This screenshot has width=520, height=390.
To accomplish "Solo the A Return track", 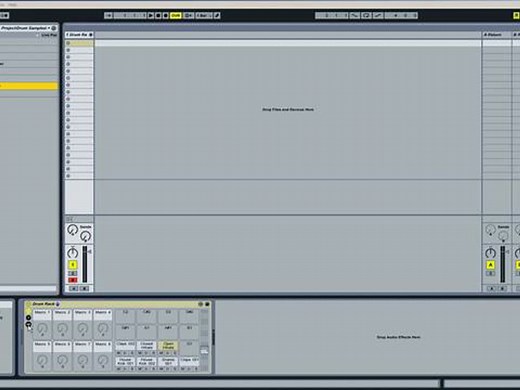I will pyautogui.click(x=490, y=274).
